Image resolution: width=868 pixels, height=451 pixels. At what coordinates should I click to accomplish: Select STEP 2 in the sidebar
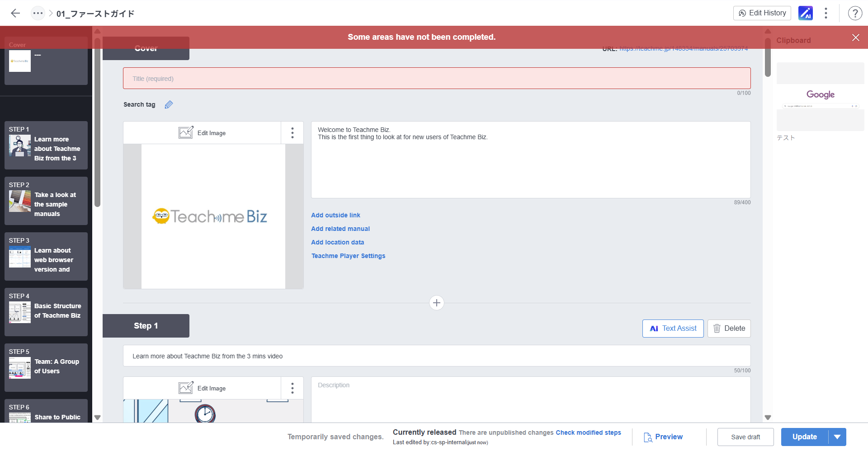pyautogui.click(x=46, y=201)
